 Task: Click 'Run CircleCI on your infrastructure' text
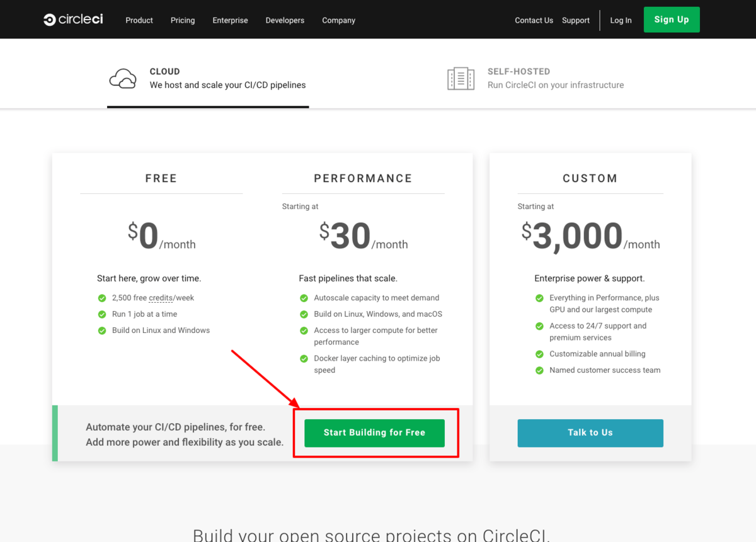(x=556, y=85)
